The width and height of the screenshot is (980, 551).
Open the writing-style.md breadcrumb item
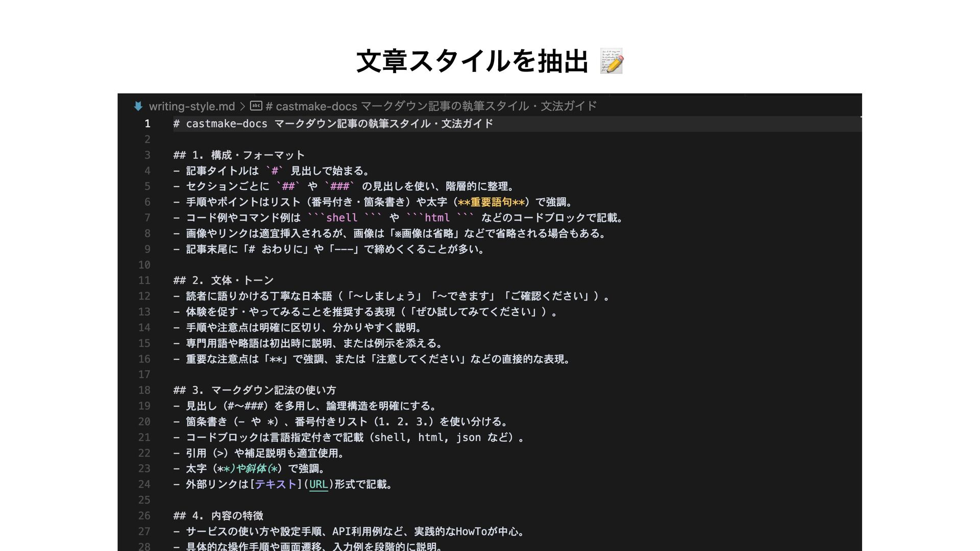click(x=192, y=106)
